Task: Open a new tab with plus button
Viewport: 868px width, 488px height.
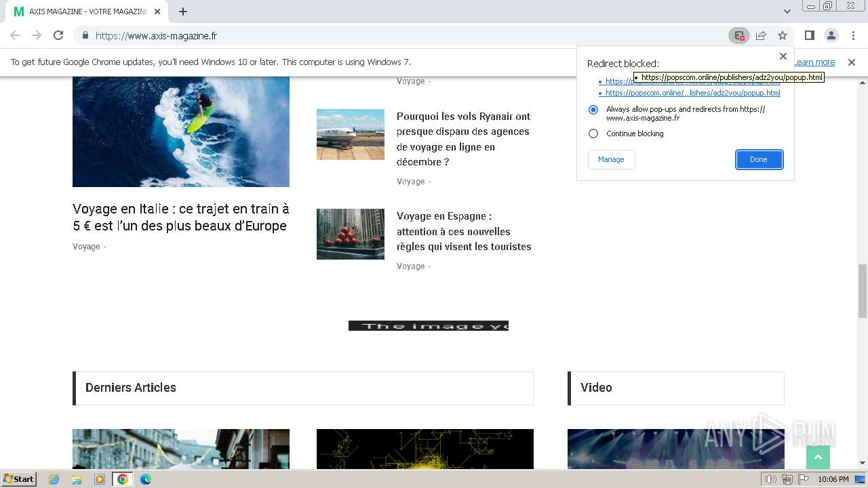Action: tap(183, 12)
